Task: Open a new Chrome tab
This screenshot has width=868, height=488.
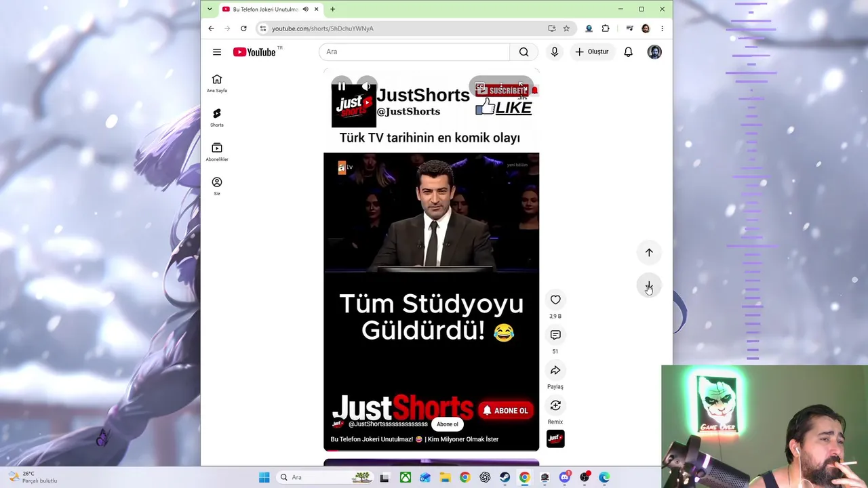Action: (x=332, y=9)
